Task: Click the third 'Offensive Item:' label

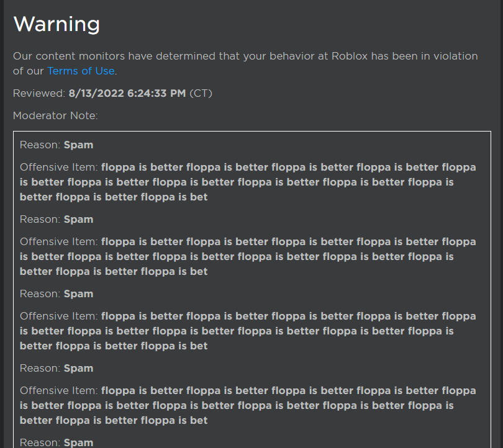Action: tap(59, 316)
